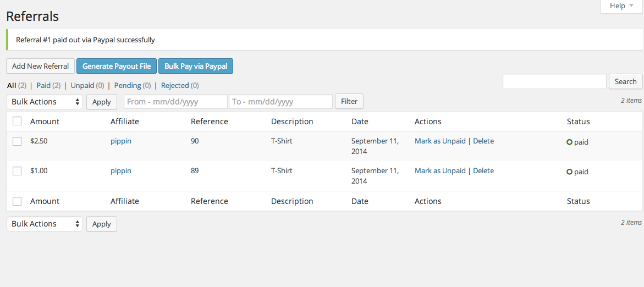This screenshot has height=287, width=644.
Task: Expand the Help panel tab
Action: pos(621,6)
